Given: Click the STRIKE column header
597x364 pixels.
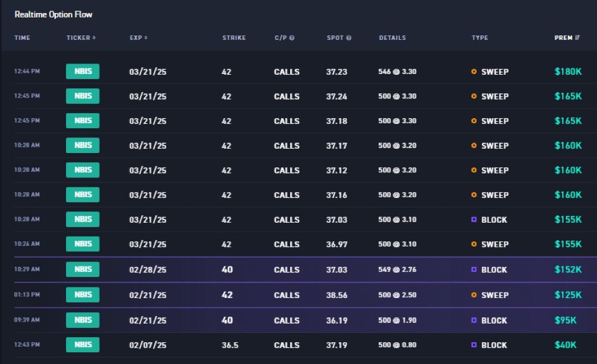Looking at the screenshot, I should [x=233, y=38].
